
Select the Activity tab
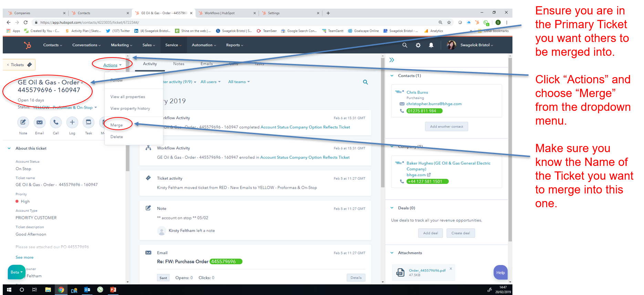(x=150, y=64)
